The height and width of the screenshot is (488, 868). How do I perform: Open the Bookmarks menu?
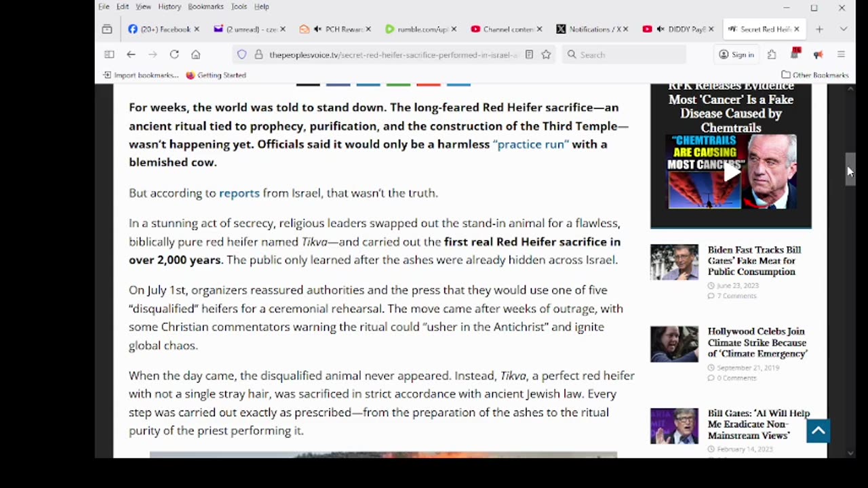coord(205,7)
